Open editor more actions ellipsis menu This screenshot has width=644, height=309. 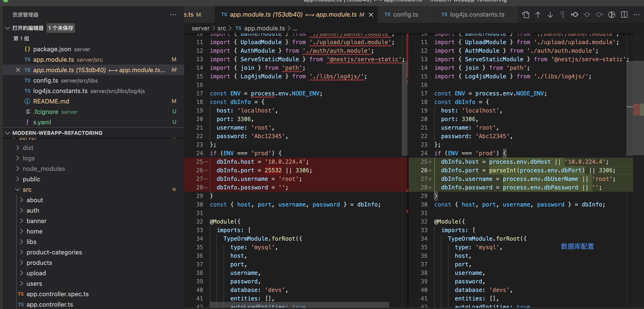636,15
